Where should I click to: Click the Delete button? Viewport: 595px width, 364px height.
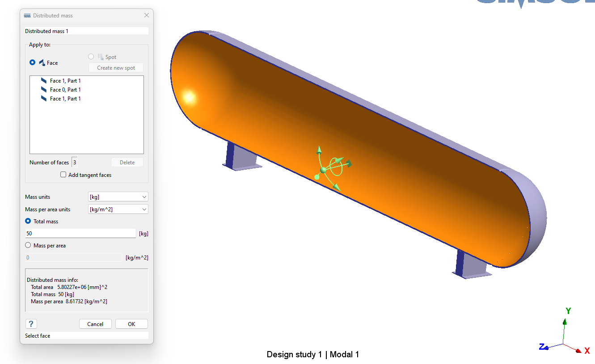point(127,163)
